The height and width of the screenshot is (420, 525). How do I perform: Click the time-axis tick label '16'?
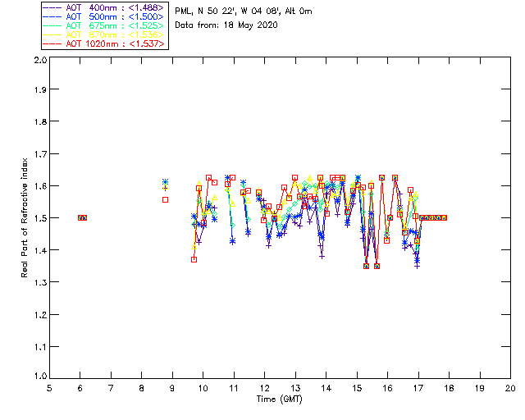(387, 388)
